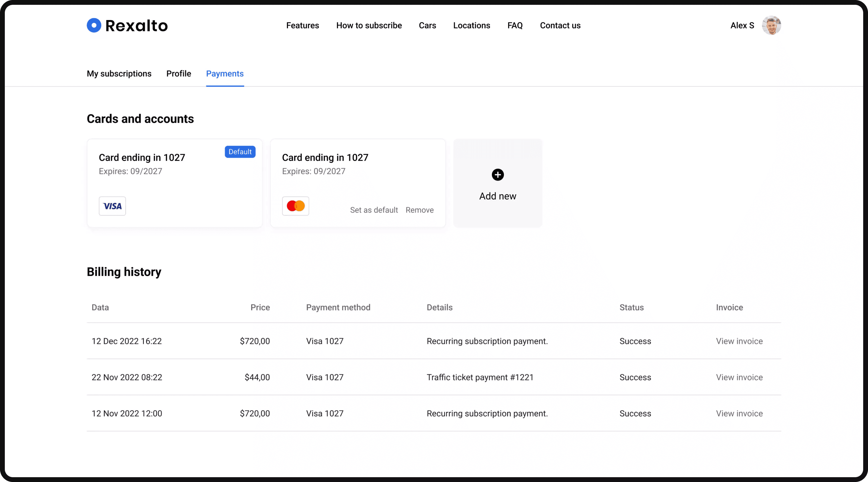View invoice for 12 Nov 2022 payment

coord(739,414)
